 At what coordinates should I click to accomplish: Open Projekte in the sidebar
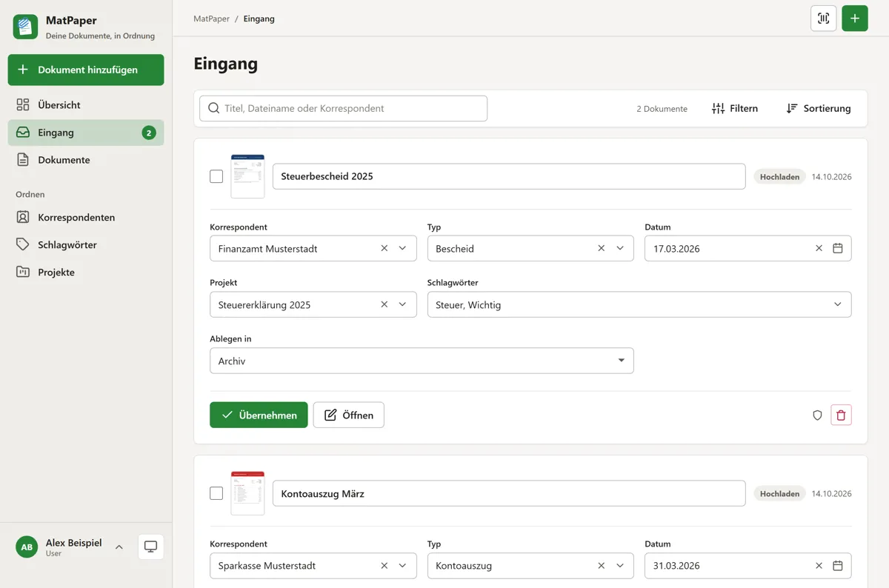click(x=86, y=273)
